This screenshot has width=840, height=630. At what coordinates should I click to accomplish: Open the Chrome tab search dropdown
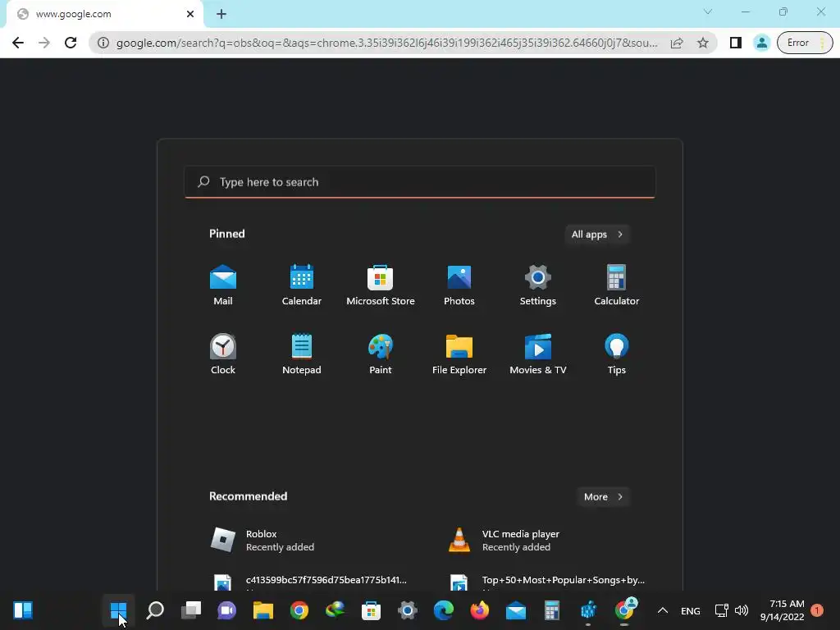point(708,11)
